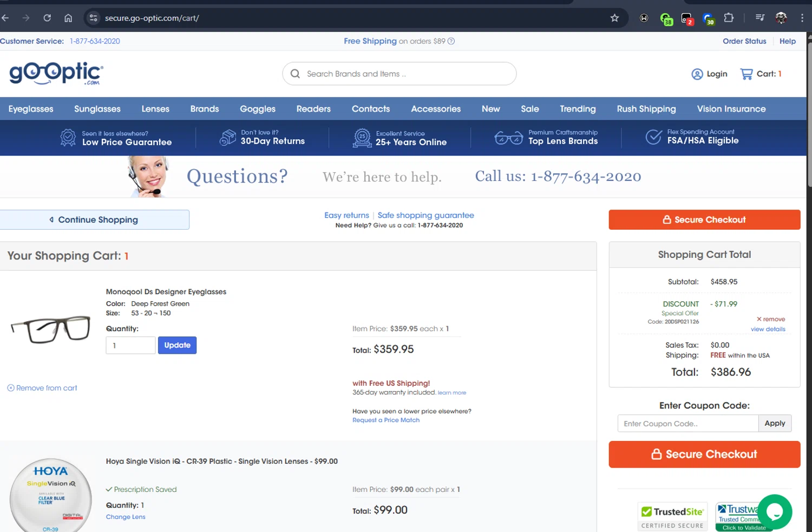Click the browser address bar URL

click(x=152, y=18)
